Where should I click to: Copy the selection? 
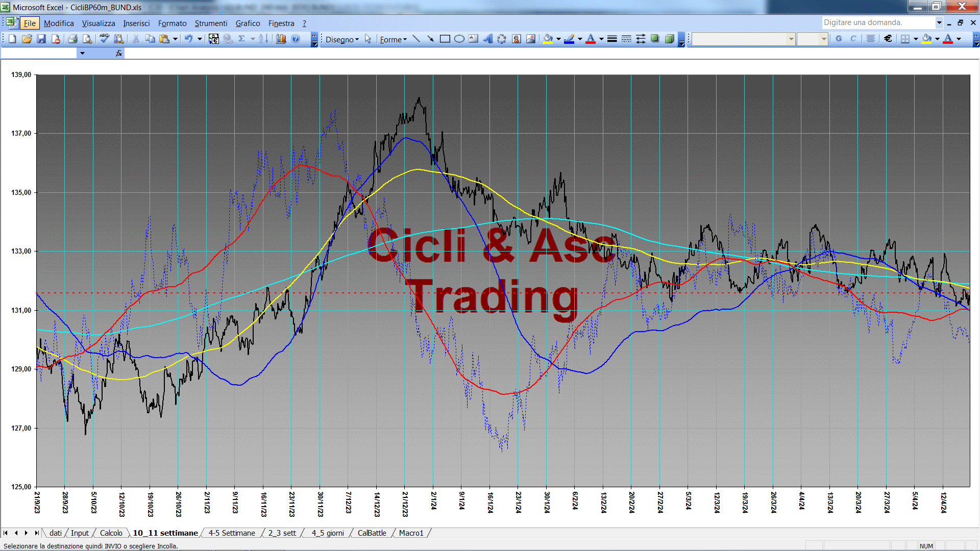coord(150,39)
